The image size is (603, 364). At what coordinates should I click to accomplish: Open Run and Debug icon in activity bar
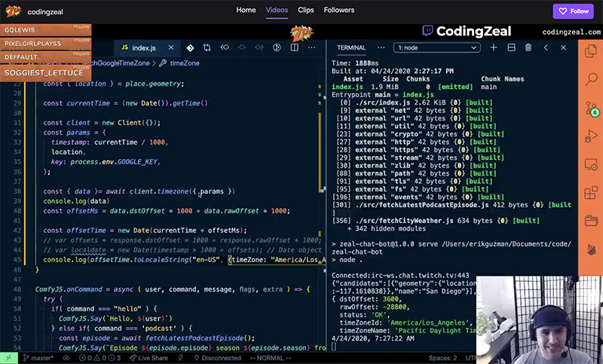tap(591, 136)
